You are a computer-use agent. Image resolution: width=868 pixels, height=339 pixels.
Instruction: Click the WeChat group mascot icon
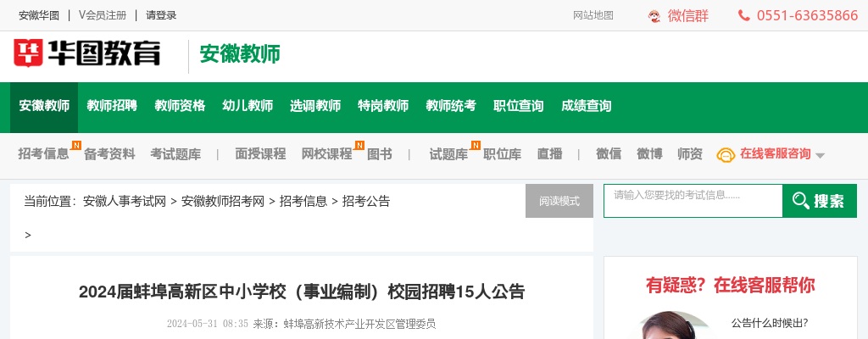(654, 16)
